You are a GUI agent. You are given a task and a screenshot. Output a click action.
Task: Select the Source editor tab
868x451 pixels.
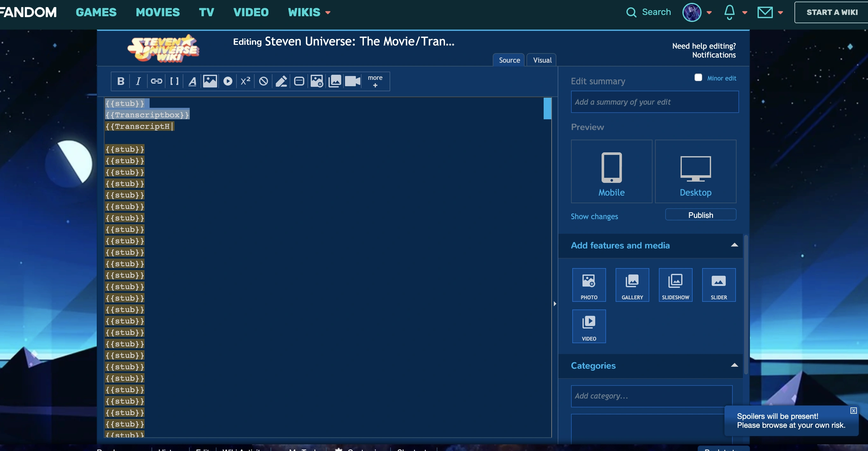click(x=509, y=60)
